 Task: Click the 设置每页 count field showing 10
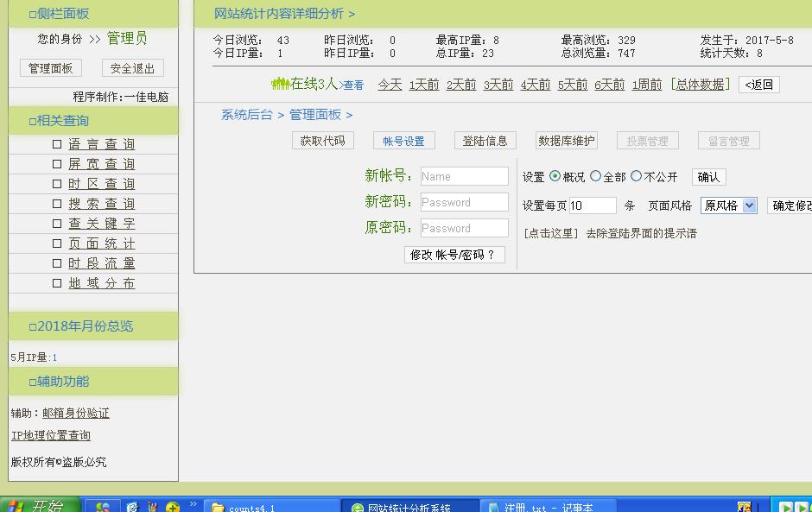(x=593, y=205)
